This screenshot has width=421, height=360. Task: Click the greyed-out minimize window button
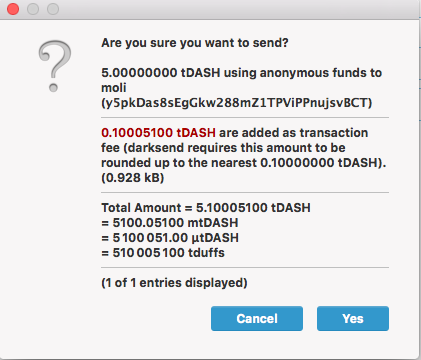[33, 9]
